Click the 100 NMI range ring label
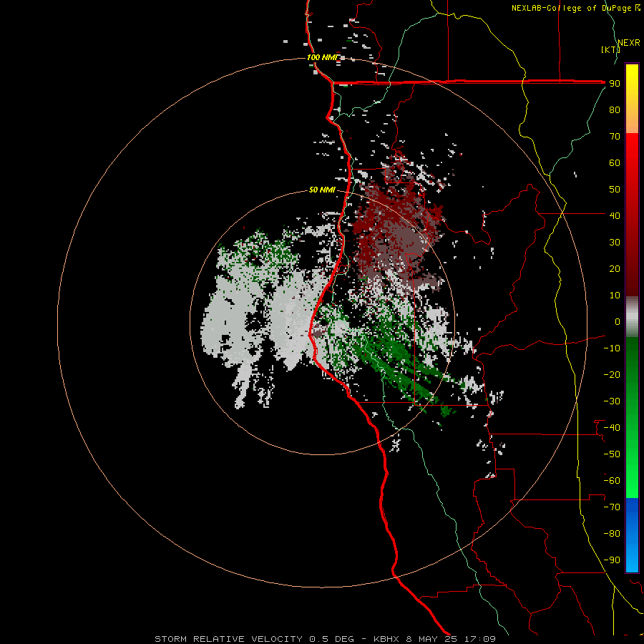The height and width of the screenshot is (644, 644). (x=323, y=57)
